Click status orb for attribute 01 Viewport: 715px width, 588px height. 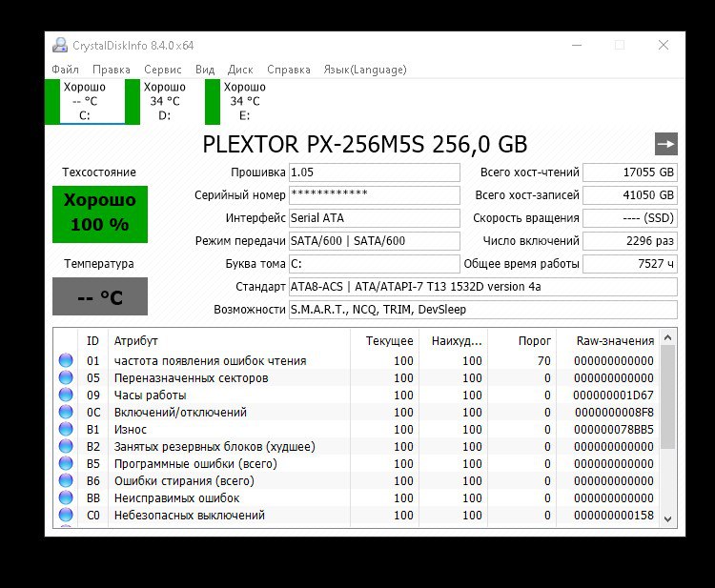click(x=66, y=360)
